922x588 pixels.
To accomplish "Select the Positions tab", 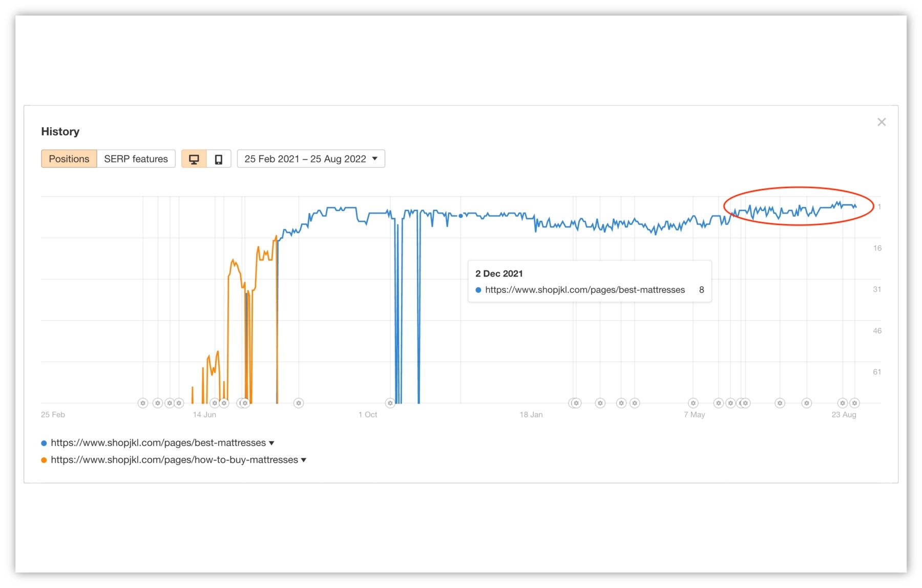I will click(69, 159).
